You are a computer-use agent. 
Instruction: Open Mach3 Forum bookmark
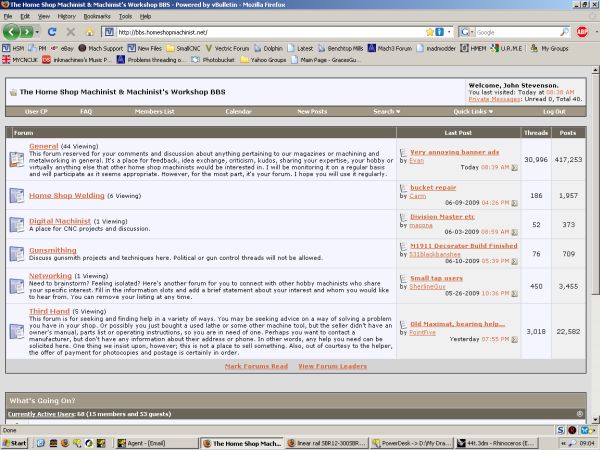tap(390, 48)
